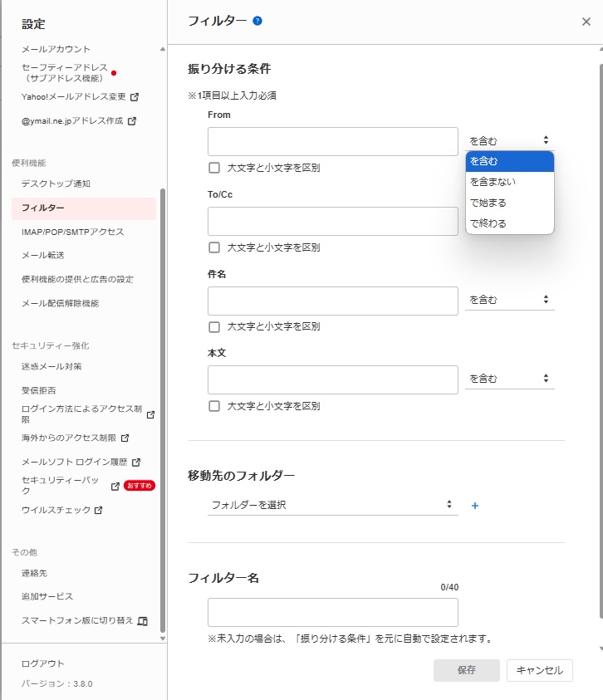This screenshot has height=700, width=603.
Task: Click external link icon next to メールソフト ログイン履歴
Action: click(x=136, y=462)
